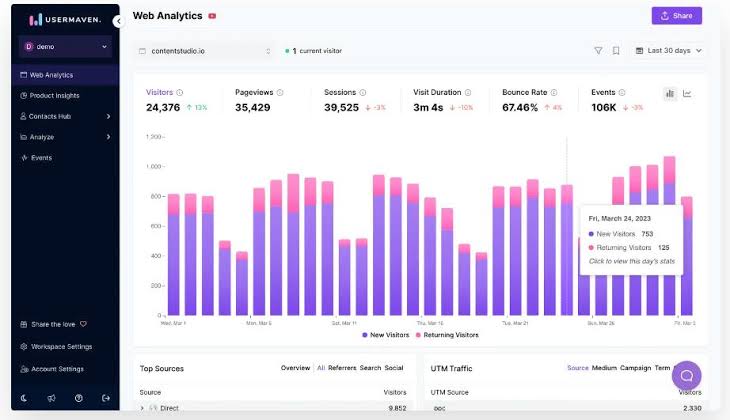Image resolution: width=730 pixels, height=420 pixels.
Task: Click the logout icon in sidebar
Action: click(x=106, y=398)
